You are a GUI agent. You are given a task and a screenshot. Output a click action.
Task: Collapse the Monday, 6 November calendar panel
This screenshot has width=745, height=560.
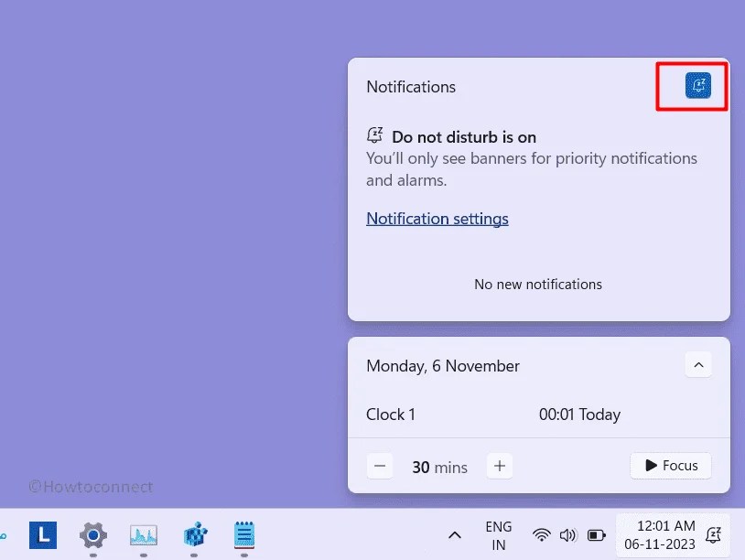point(698,364)
